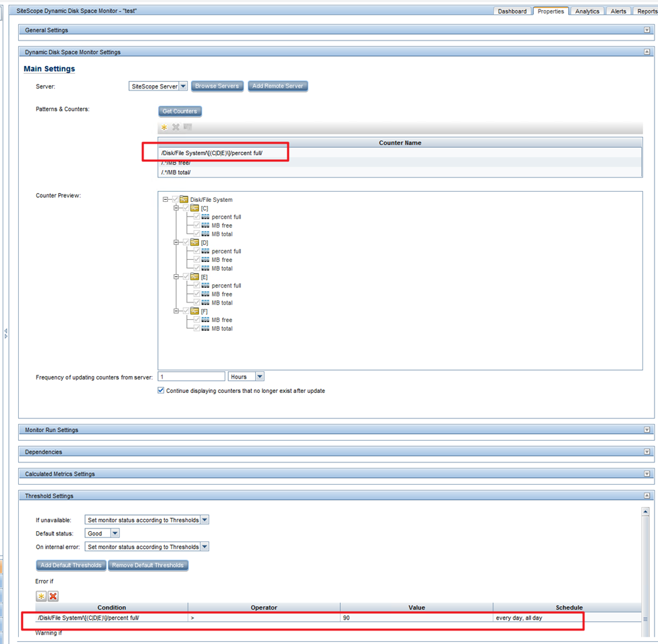Expand the Calculated Metrics Settings panel
658x644 pixels.
pos(647,473)
